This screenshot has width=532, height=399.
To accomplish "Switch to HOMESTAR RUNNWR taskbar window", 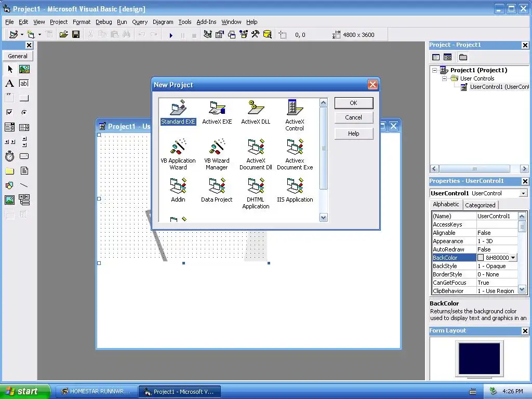I will tap(96, 392).
